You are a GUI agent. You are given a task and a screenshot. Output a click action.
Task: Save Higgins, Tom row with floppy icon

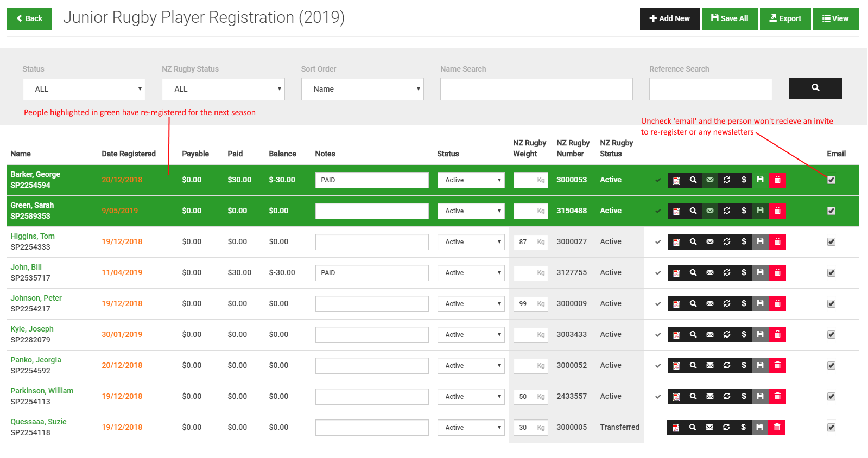[x=761, y=242]
